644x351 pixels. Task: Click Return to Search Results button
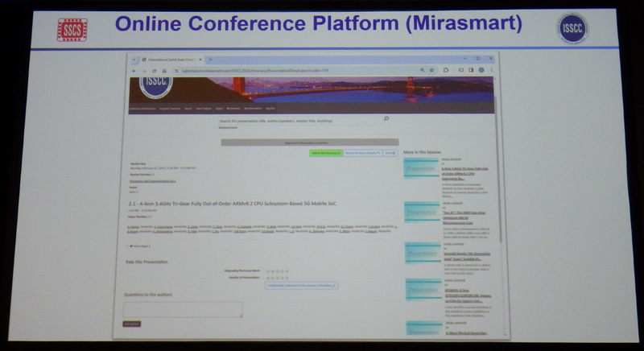coord(363,153)
